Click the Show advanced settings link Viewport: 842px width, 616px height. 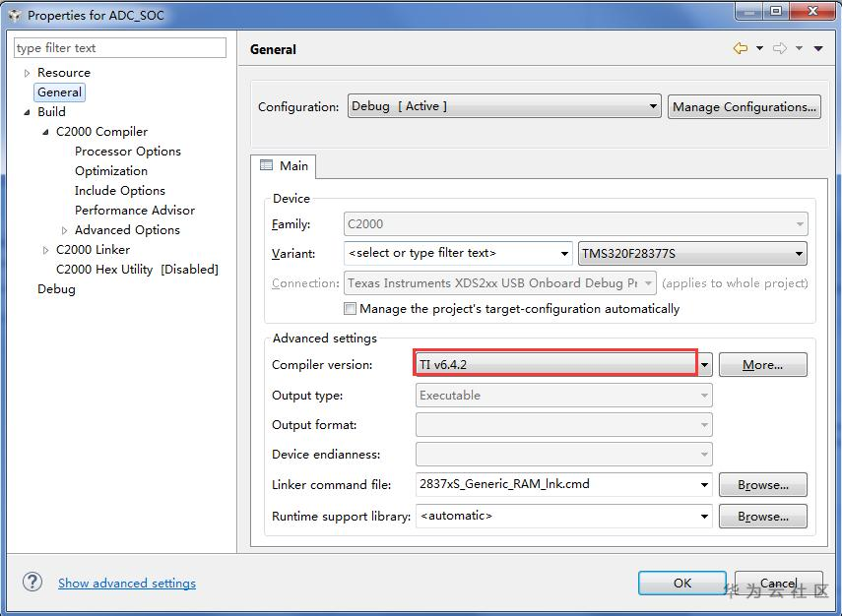[x=127, y=583]
